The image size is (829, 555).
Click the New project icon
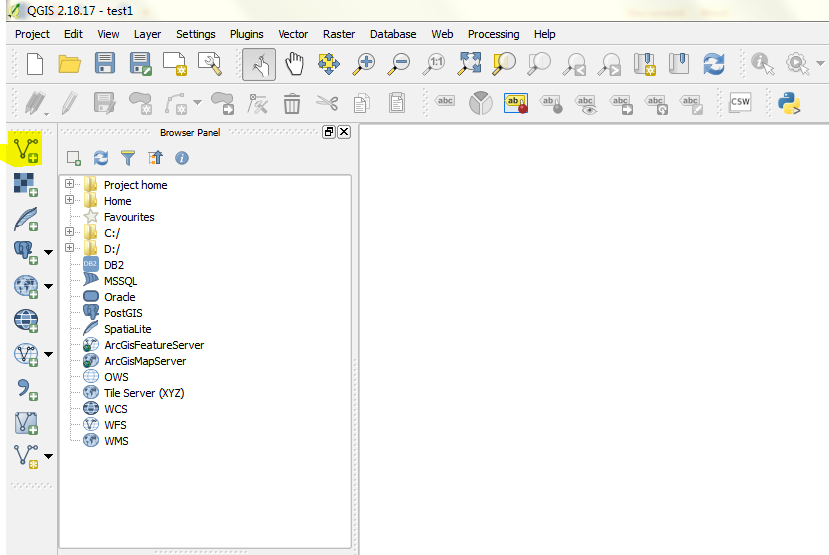[x=35, y=64]
